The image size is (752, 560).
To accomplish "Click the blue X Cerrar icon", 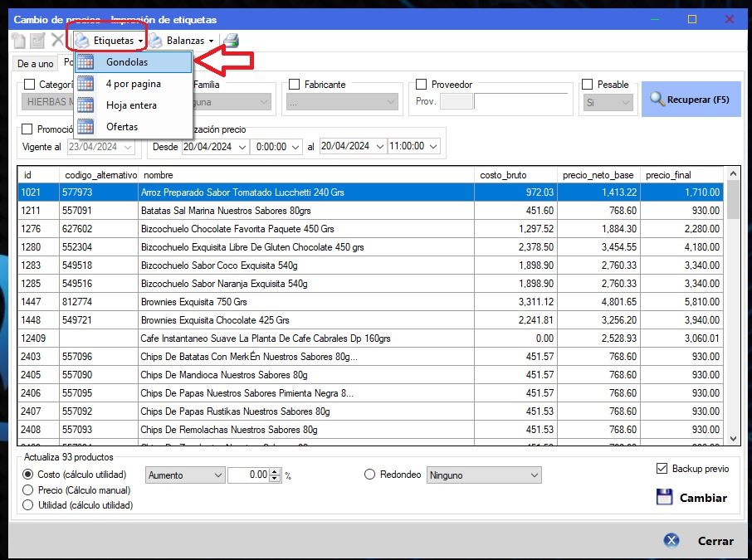I will (x=671, y=541).
